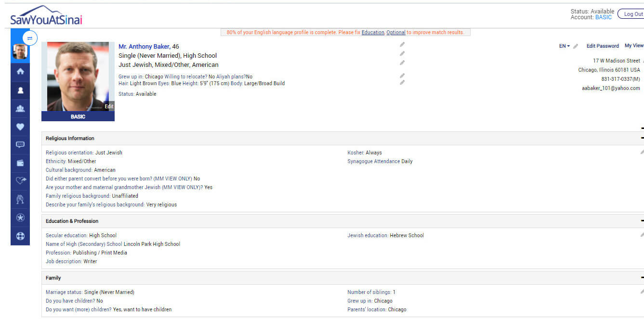Click the BASIC account link in header
644x319 pixels.
604,17
